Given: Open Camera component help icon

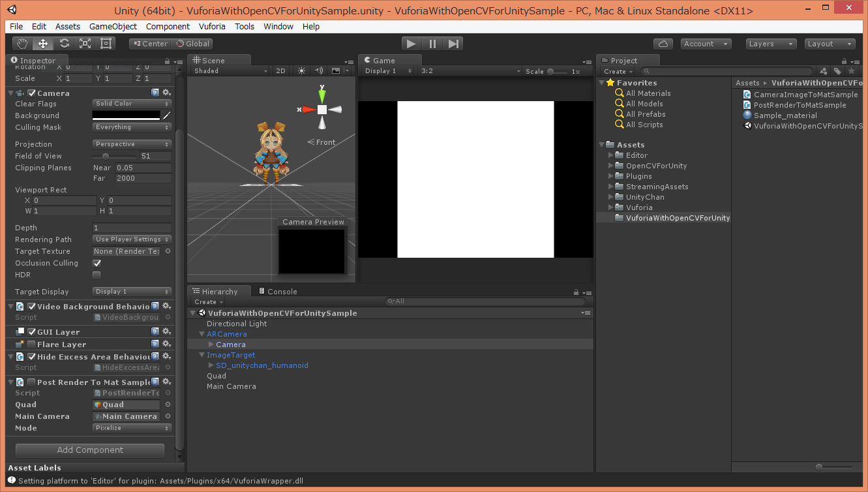Looking at the screenshot, I should (155, 93).
